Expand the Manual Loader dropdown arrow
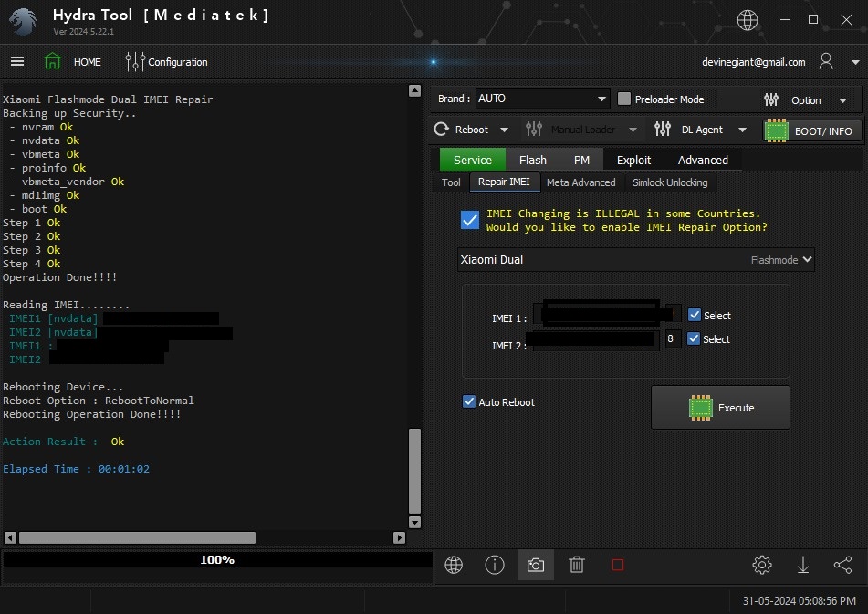Screen dimensions: 868x614 [x=633, y=130]
